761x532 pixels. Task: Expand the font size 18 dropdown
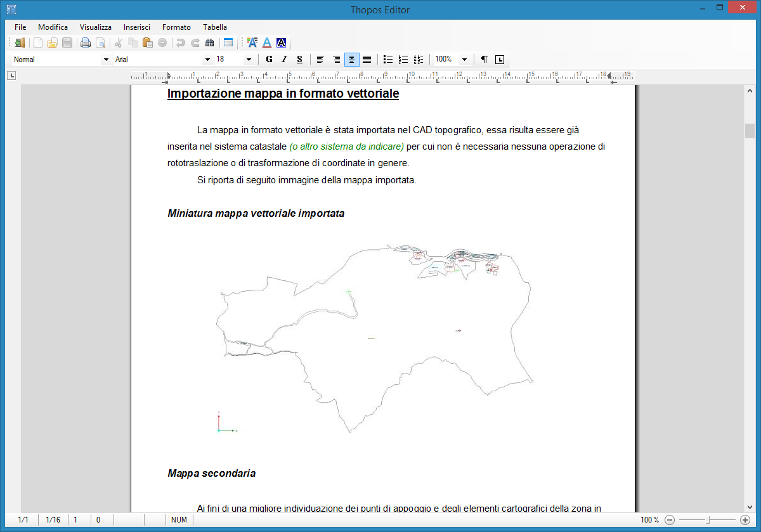coord(249,60)
